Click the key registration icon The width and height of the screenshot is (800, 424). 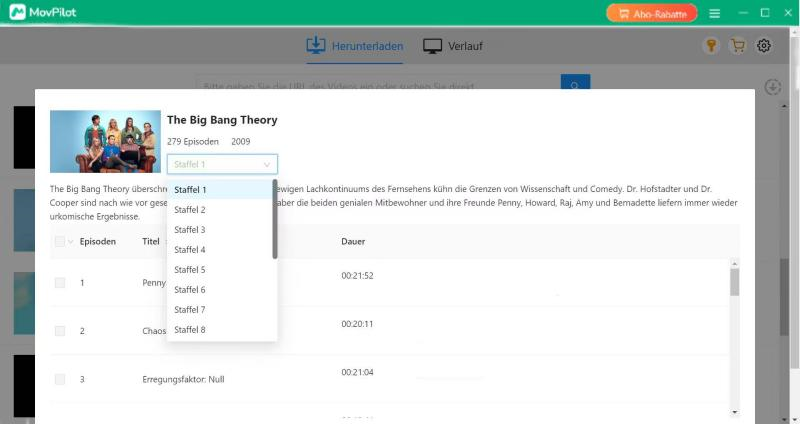click(711, 45)
